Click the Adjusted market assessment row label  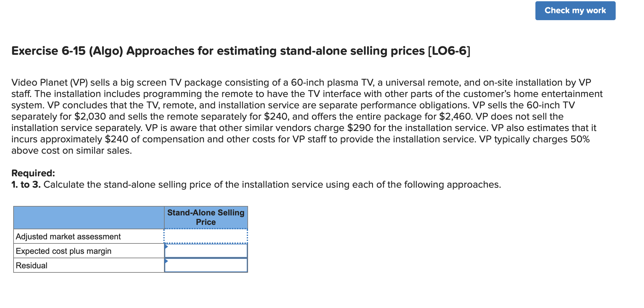coord(68,236)
